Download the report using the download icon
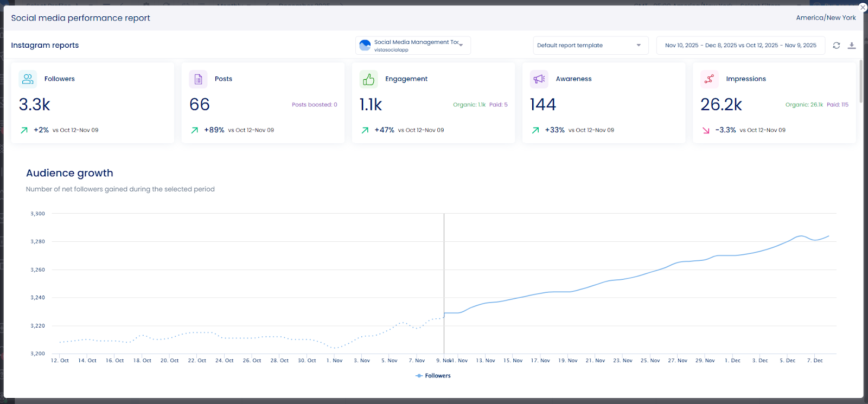 click(x=852, y=46)
